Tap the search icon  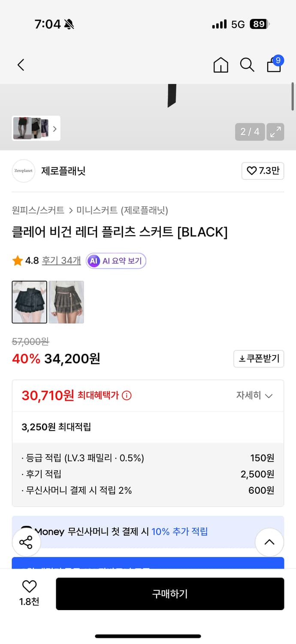pos(247,65)
